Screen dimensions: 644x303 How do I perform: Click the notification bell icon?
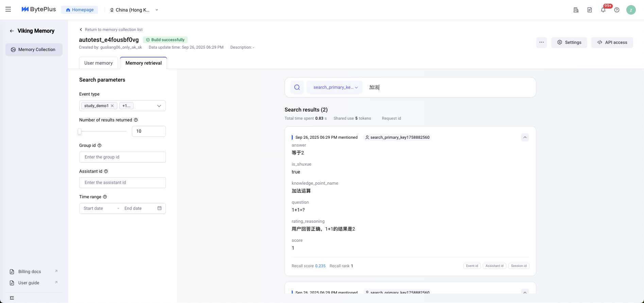click(603, 10)
